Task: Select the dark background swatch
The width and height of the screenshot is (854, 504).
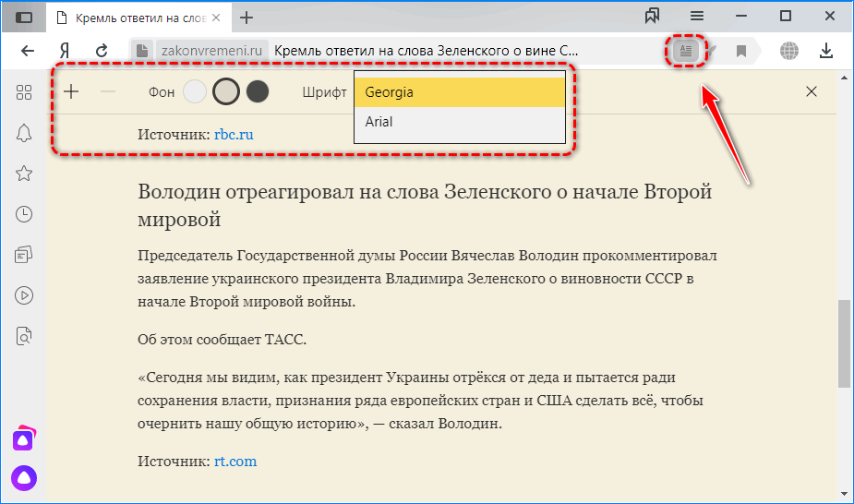Action: coord(258,91)
